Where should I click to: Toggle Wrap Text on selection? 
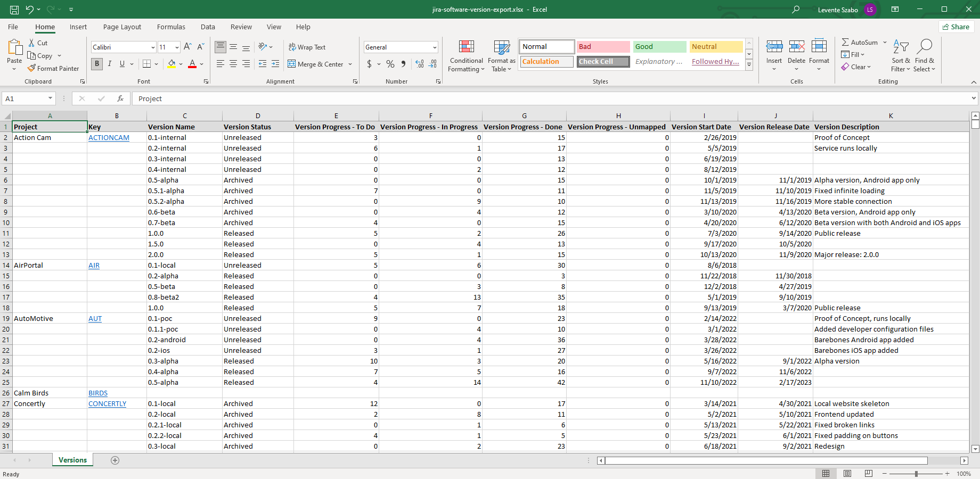pos(308,47)
